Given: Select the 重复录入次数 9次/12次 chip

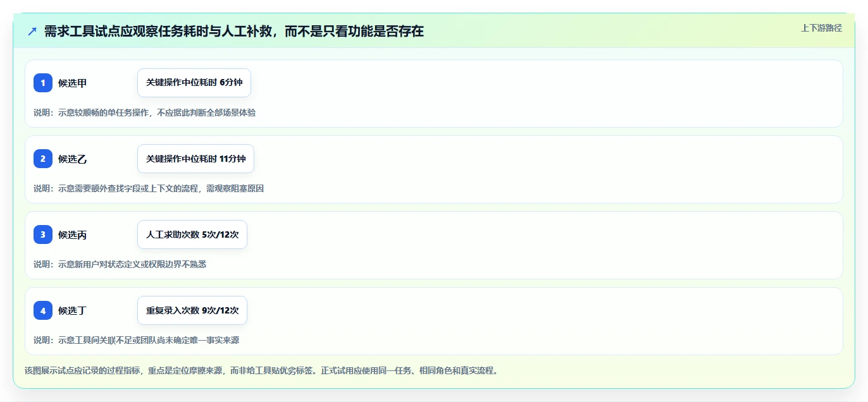Looking at the screenshot, I should [192, 310].
